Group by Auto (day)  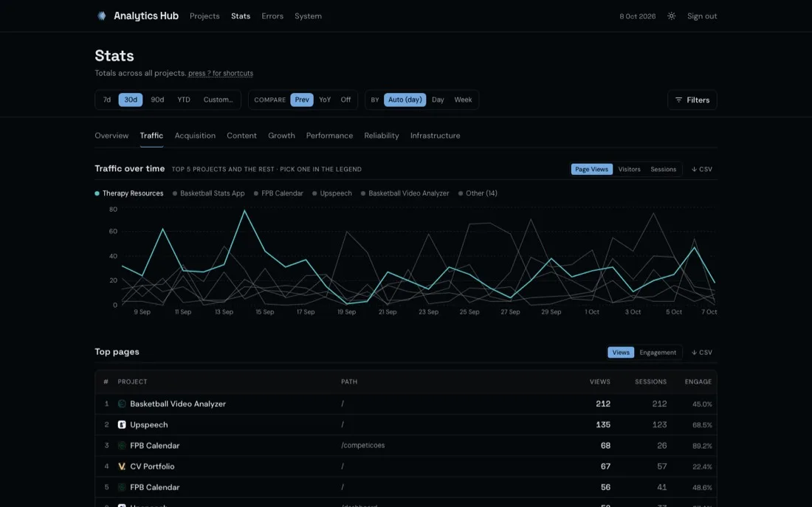point(405,100)
